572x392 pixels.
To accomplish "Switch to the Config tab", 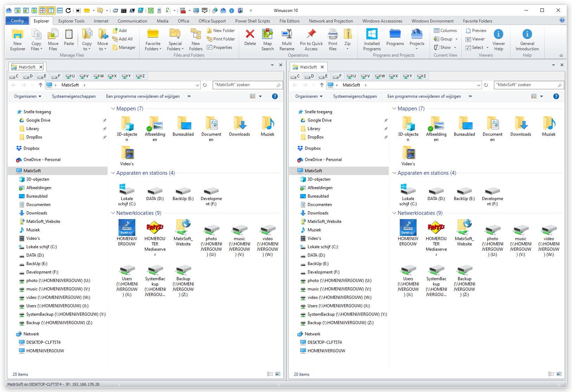I will (x=17, y=21).
